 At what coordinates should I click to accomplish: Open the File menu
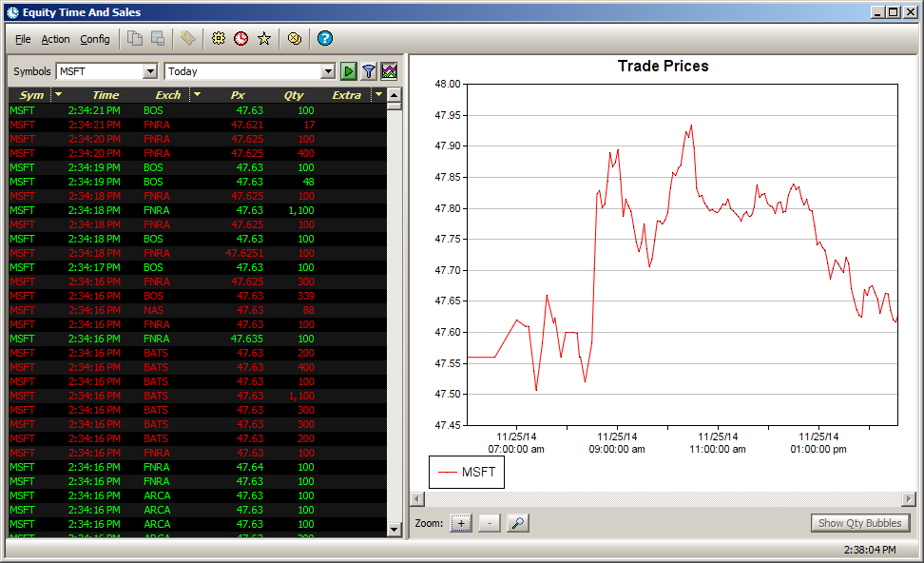[x=23, y=39]
